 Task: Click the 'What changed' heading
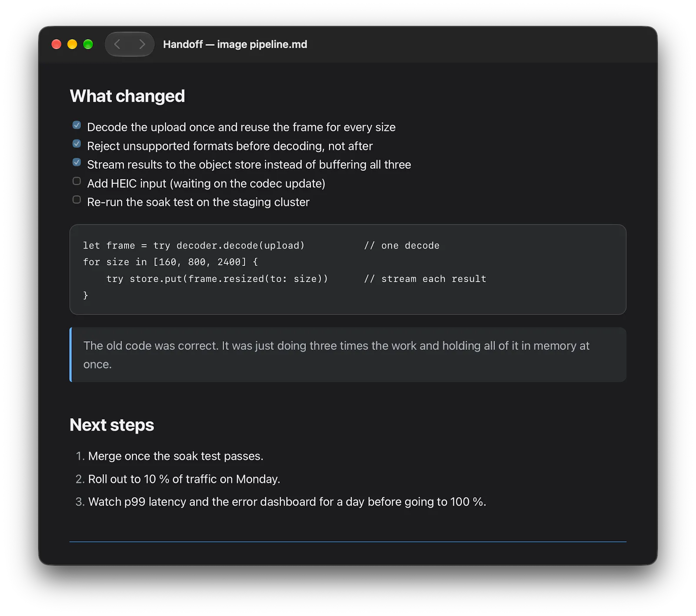[127, 96]
